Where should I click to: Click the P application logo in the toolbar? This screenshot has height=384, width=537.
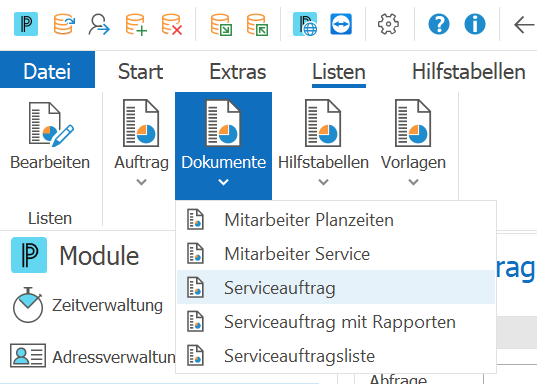26,24
